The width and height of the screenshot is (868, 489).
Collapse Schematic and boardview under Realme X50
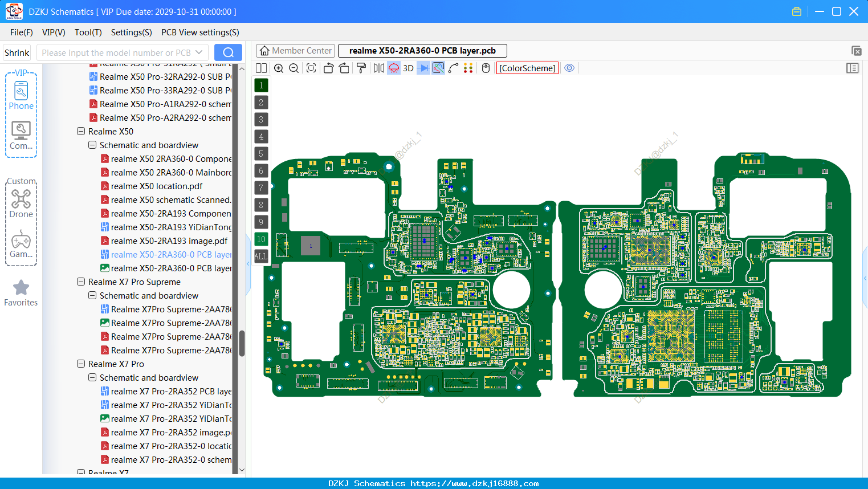click(x=92, y=145)
